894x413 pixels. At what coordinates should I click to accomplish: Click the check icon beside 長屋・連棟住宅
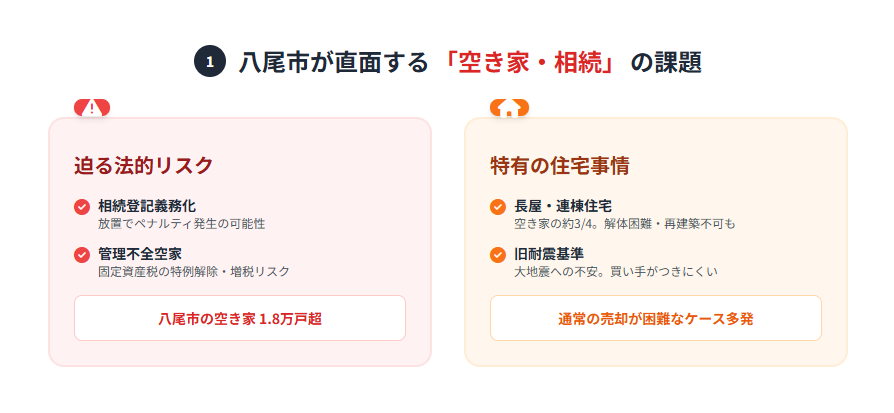[498, 207]
